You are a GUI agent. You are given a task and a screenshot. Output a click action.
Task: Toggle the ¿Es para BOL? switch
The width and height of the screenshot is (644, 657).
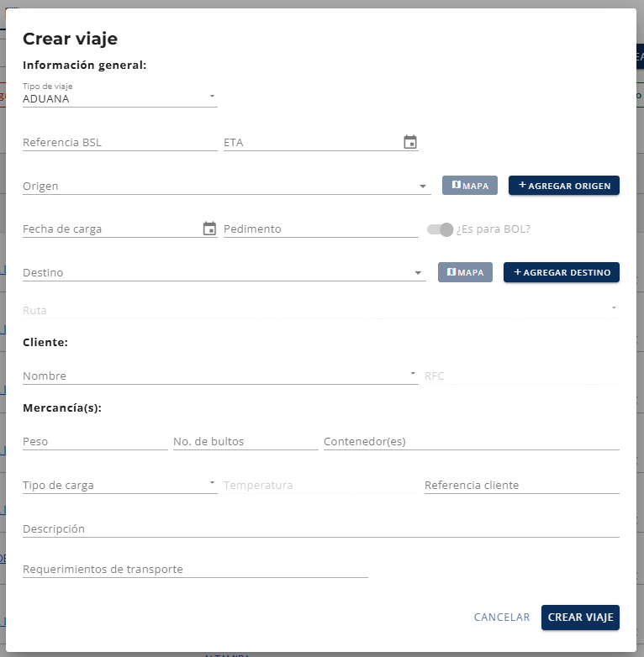coord(440,229)
